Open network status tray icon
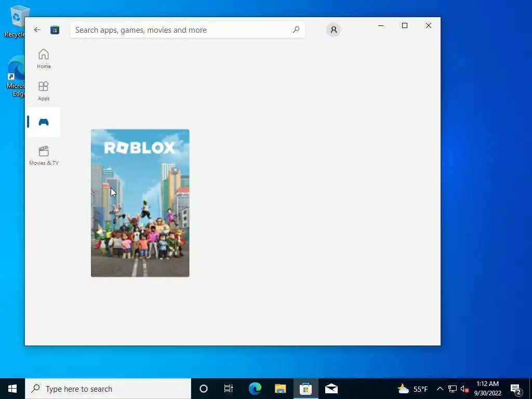 453,389
